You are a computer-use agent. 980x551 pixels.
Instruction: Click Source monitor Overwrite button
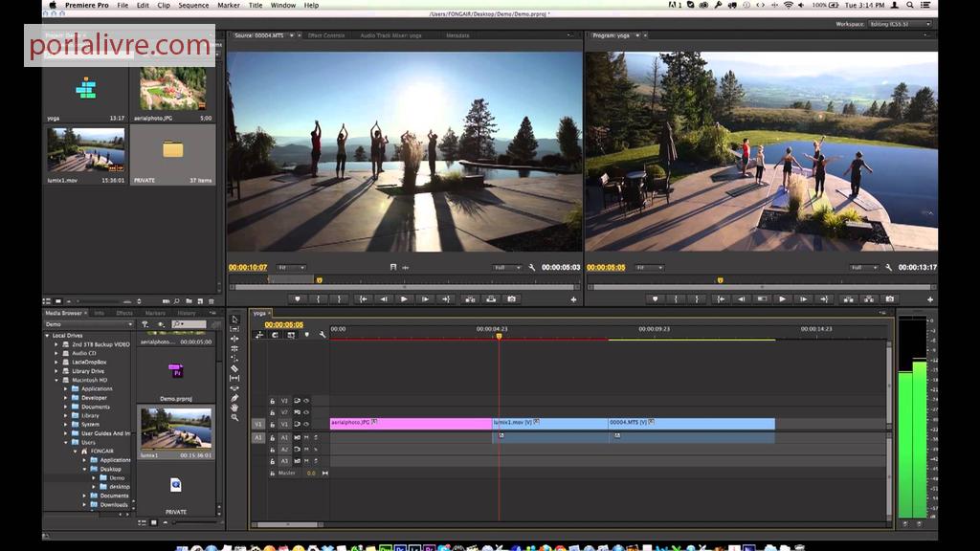tap(491, 299)
